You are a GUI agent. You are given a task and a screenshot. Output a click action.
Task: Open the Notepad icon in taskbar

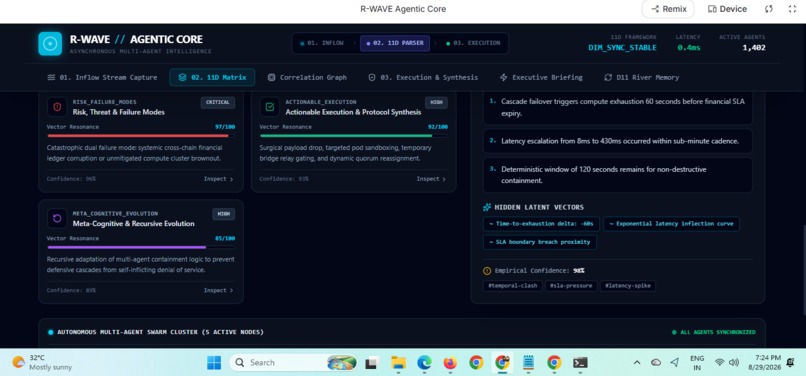click(528, 363)
